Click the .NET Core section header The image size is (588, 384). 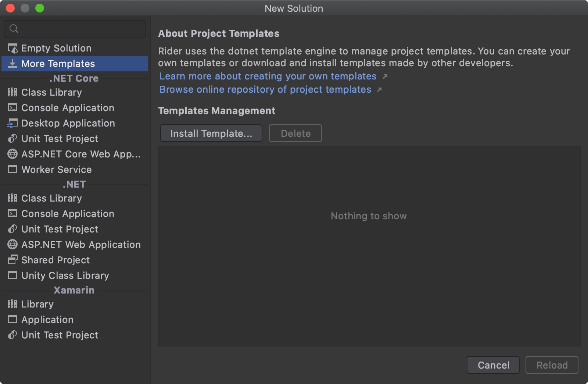point(74,78)
